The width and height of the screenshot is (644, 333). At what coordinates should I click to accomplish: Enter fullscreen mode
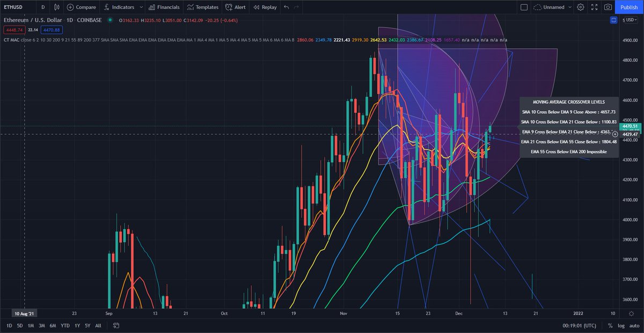tap(594, 7)
